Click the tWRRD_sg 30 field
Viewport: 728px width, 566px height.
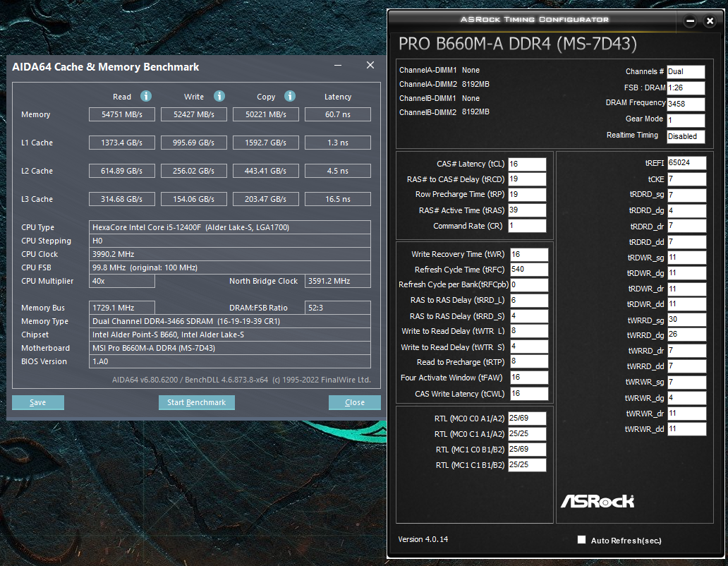coord(687,320)
